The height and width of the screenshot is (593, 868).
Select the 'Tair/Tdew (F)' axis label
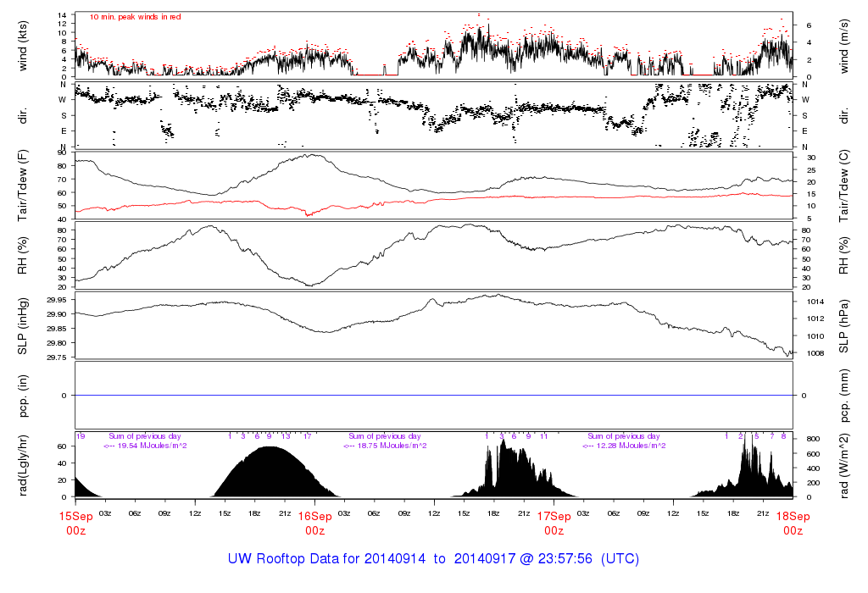click(x=23, y=185)
